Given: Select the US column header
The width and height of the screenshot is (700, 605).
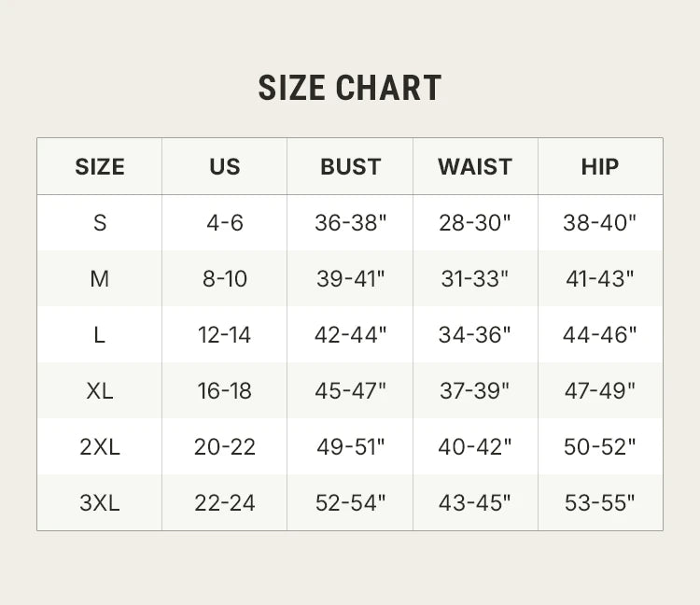Looking at the screenshot, I should (x=225, y=167).
